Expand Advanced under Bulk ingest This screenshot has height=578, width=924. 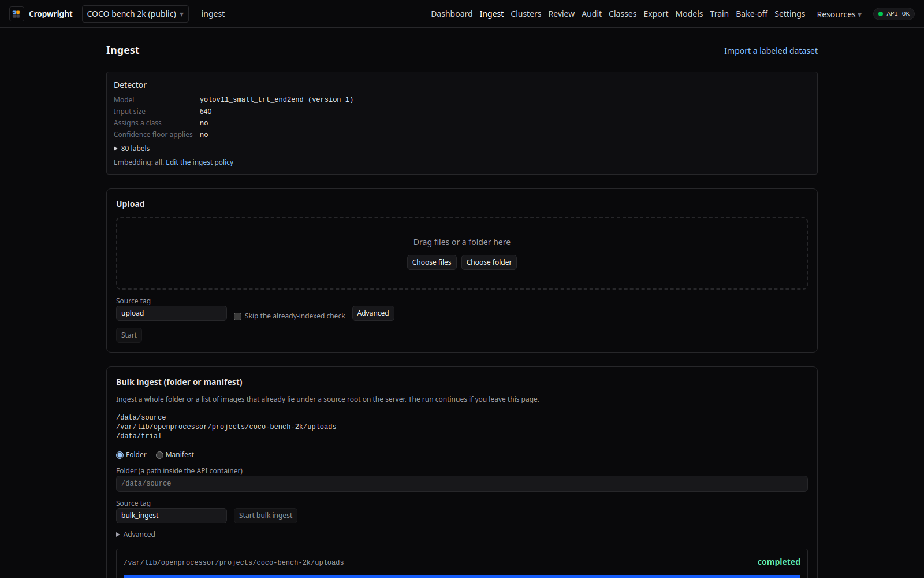point(136,535)
